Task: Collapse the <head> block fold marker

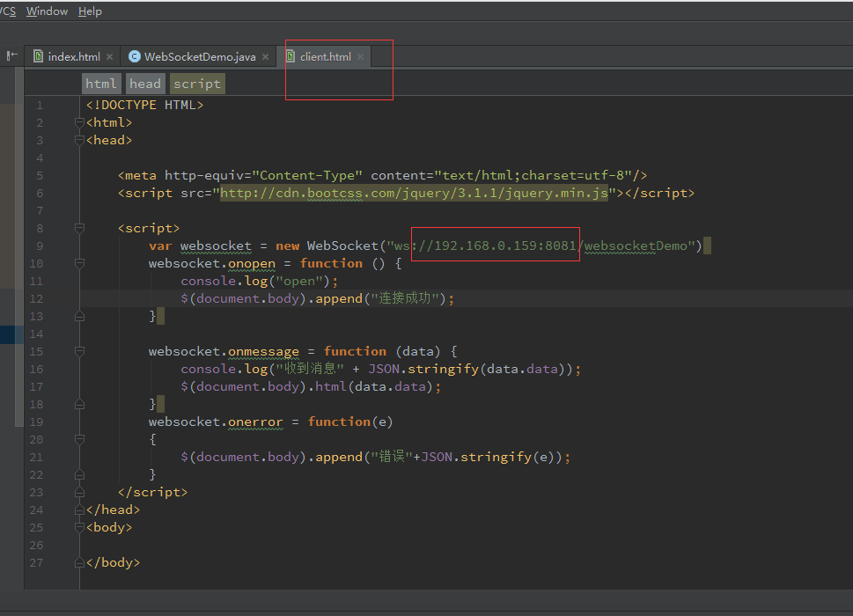Action: pyautogui.click(x=79, y=140)
